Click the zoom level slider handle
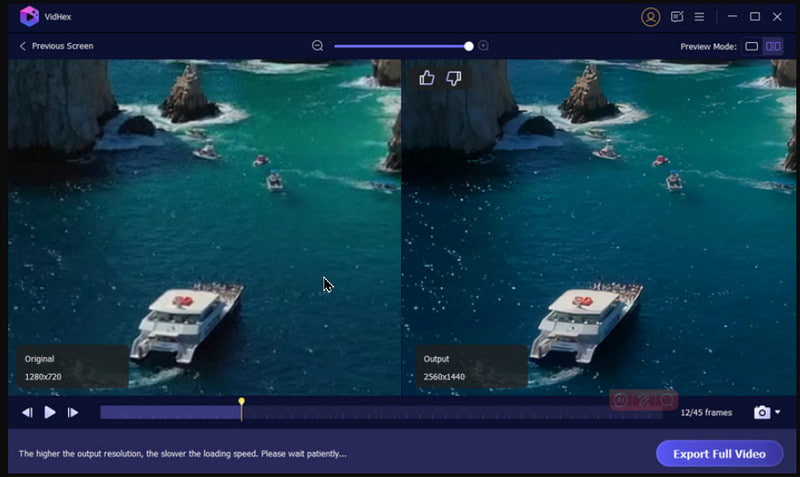 point(469,46)
